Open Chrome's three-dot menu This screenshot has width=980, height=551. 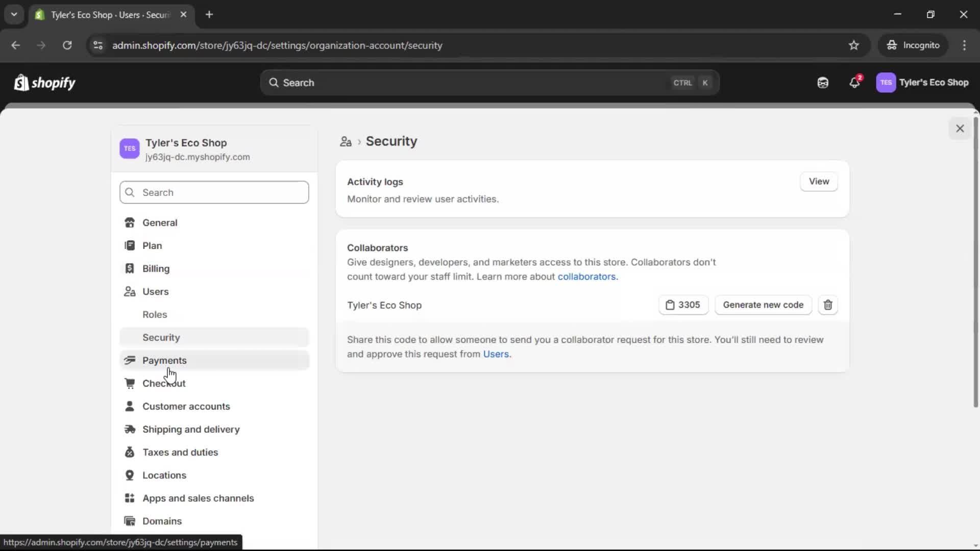[965, 45]
